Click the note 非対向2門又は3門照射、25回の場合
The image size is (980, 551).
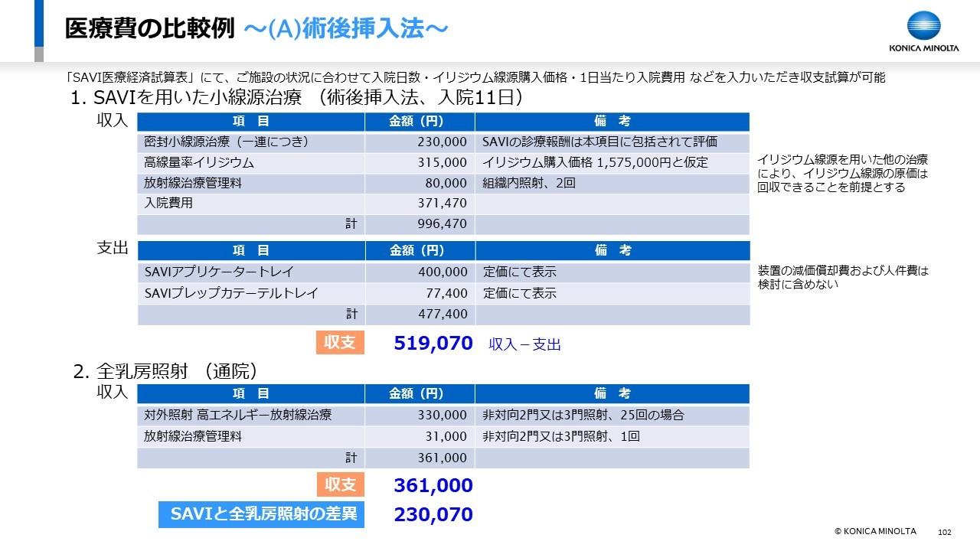(583, 416)
